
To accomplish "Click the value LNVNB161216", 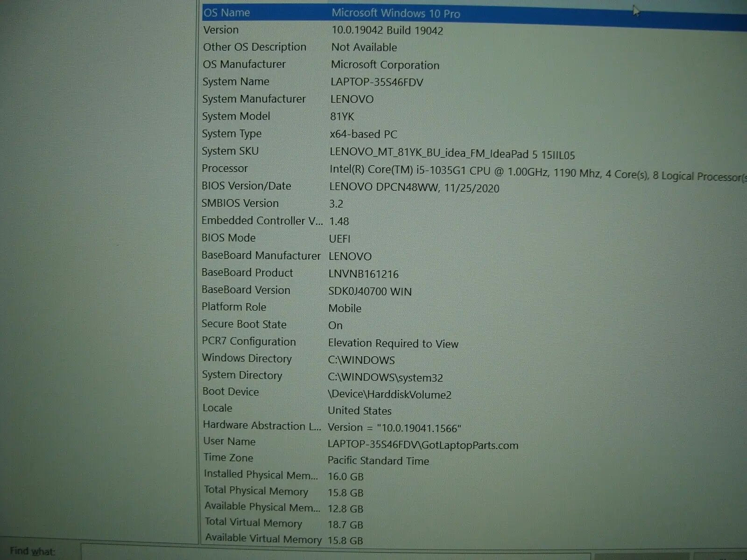I will (x=364, y=274).
